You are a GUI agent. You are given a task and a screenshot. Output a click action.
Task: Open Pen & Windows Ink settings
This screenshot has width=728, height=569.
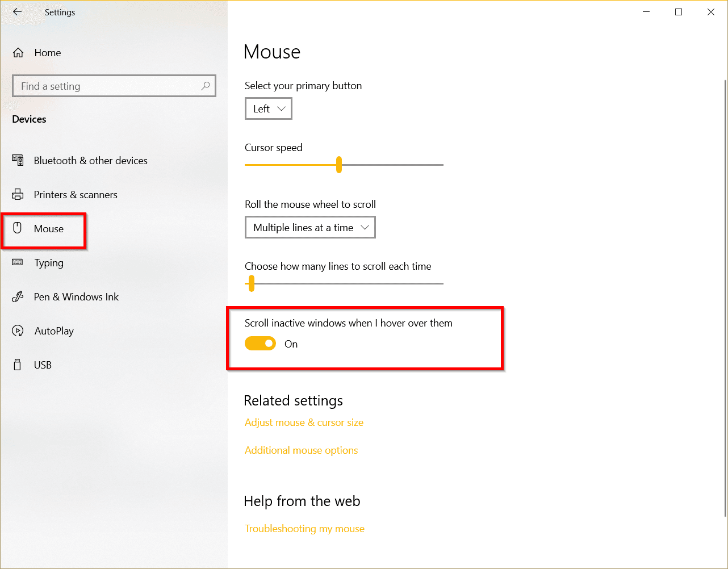tap(76, 296)
